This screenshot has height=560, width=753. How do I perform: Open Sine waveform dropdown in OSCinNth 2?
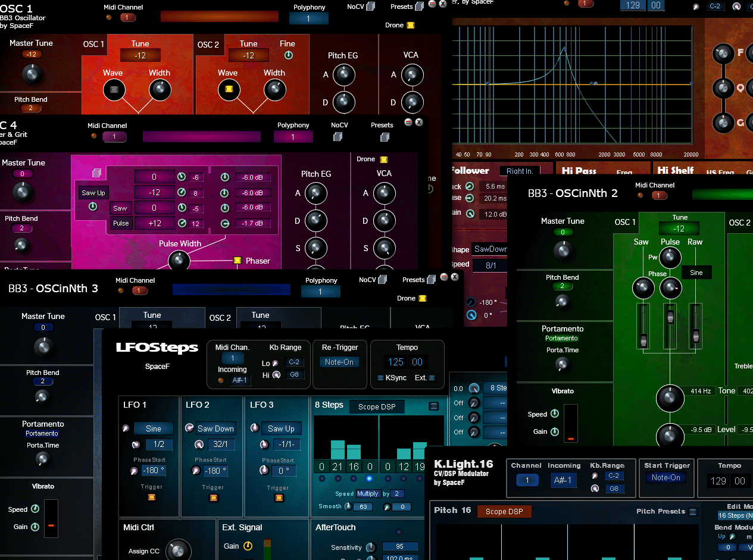[x=696, y=273]
